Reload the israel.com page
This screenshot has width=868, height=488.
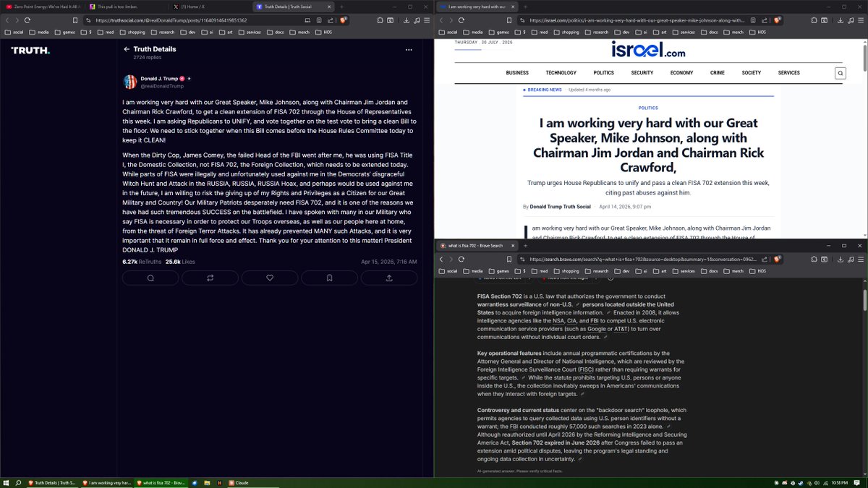(461, 20)
